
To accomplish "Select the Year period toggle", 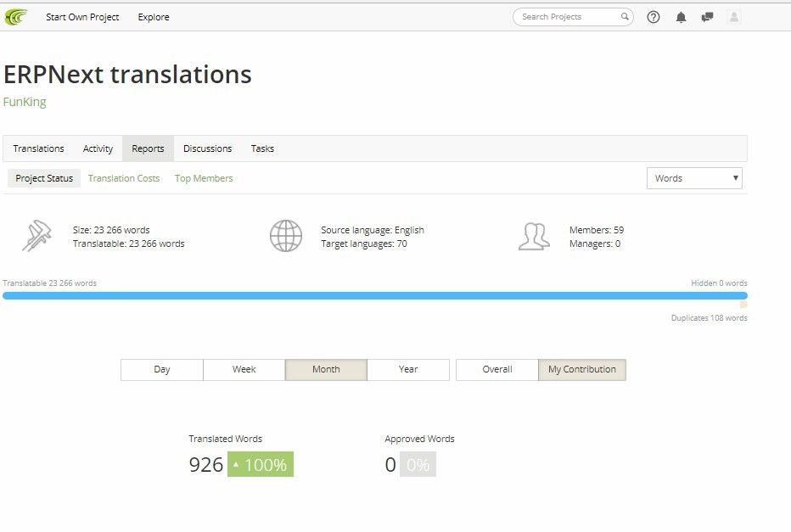I will click(408, 370).
